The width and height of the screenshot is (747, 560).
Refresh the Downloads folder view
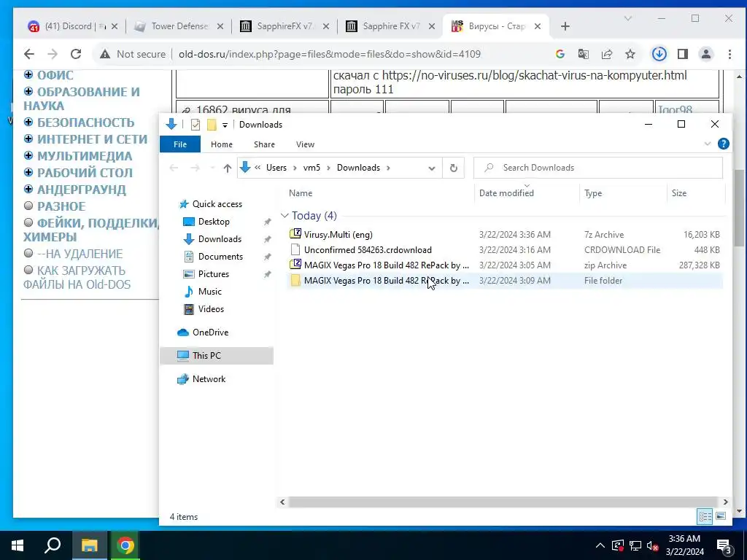click(x=454, y=168)
